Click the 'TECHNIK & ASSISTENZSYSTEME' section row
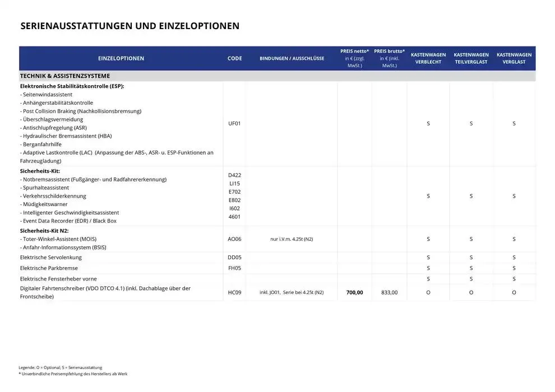Screen dimensions: 555x392 click(65, 76)
